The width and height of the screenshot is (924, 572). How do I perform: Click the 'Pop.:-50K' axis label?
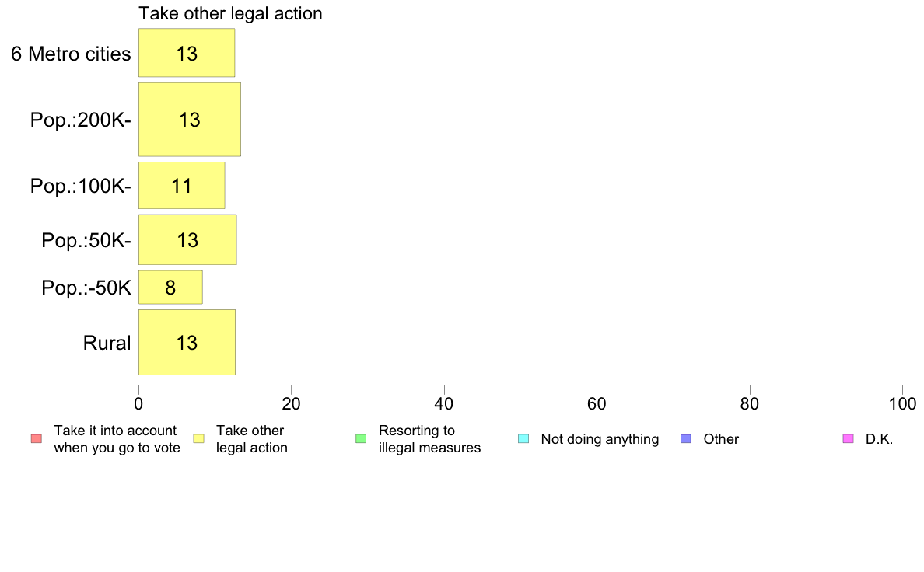[86, 288]
